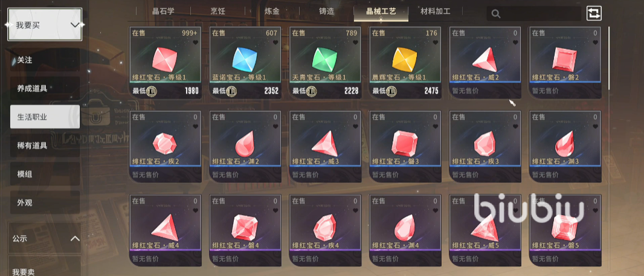Open the 关注 sidebar button

[x=45, y=60]
